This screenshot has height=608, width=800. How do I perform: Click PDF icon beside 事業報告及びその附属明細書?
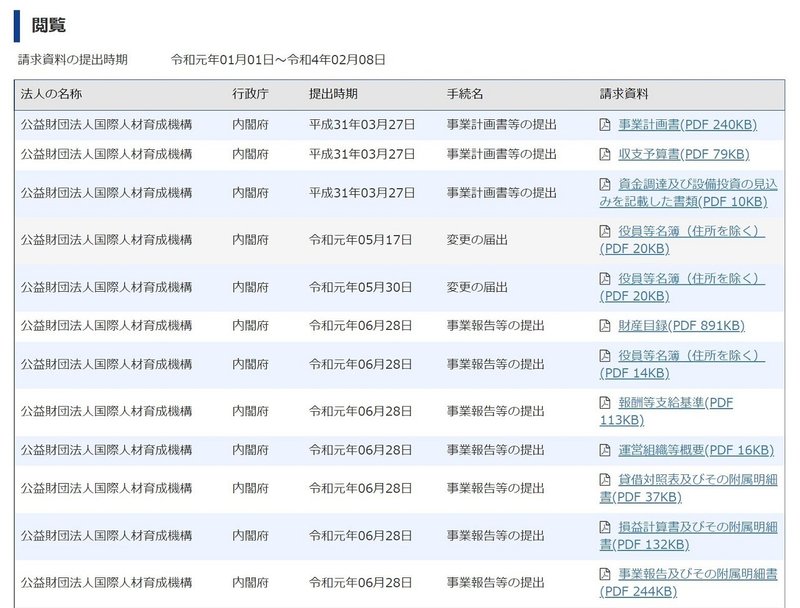[605, 574]
